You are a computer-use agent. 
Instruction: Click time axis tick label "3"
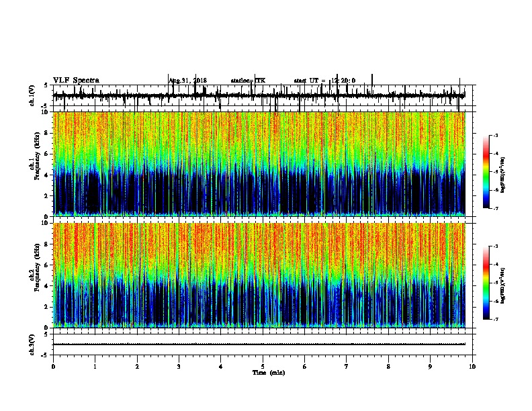(x=179, y=367)
